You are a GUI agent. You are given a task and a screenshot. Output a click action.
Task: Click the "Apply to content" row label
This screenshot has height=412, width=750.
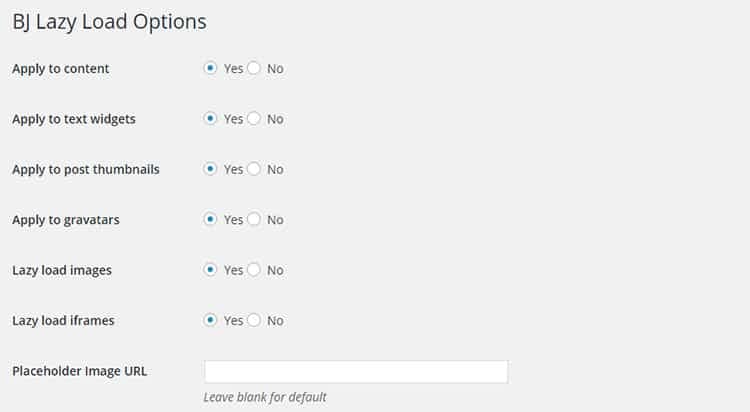click(x=61, y=69)
